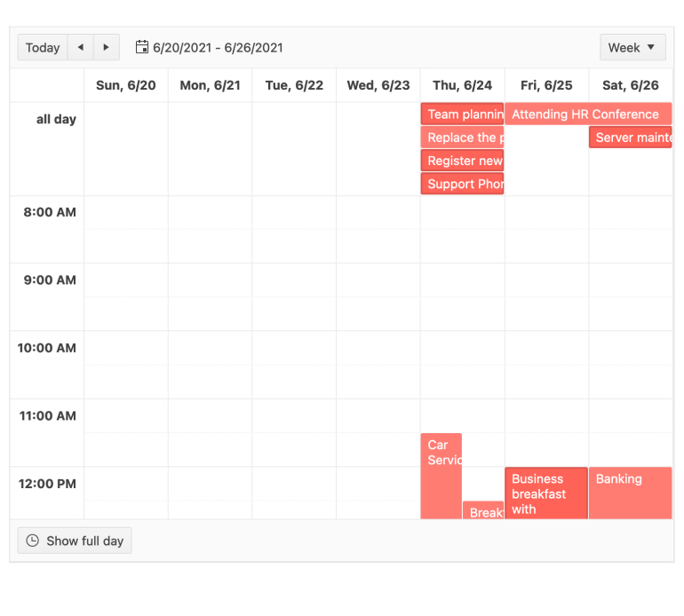Select the Business breakfast appointment
The width and height of the screenshot is (684, 616).
tap(545, 493)
